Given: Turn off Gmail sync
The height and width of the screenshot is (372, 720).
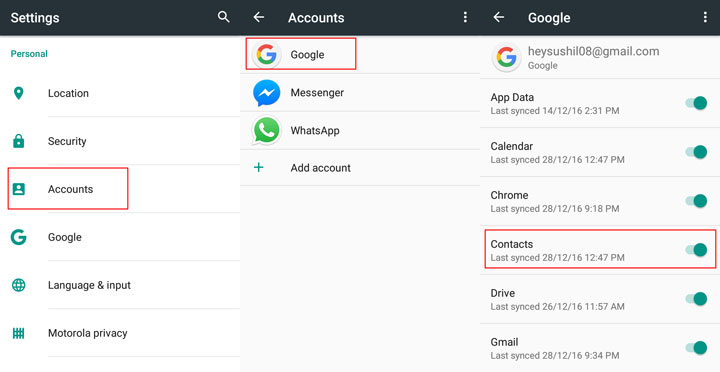Looking at the screenshot, I should pos(696,348).
